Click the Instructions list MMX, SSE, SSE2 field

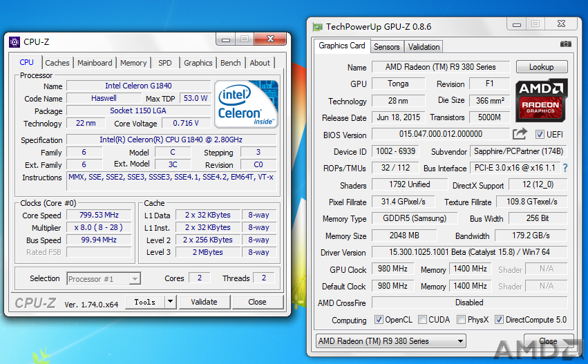pyautogui.click(x=171, y=181)
